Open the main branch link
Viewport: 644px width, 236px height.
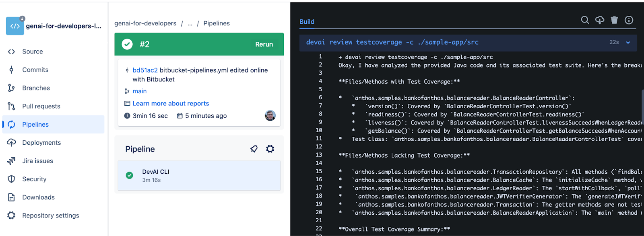click(140, 91)
